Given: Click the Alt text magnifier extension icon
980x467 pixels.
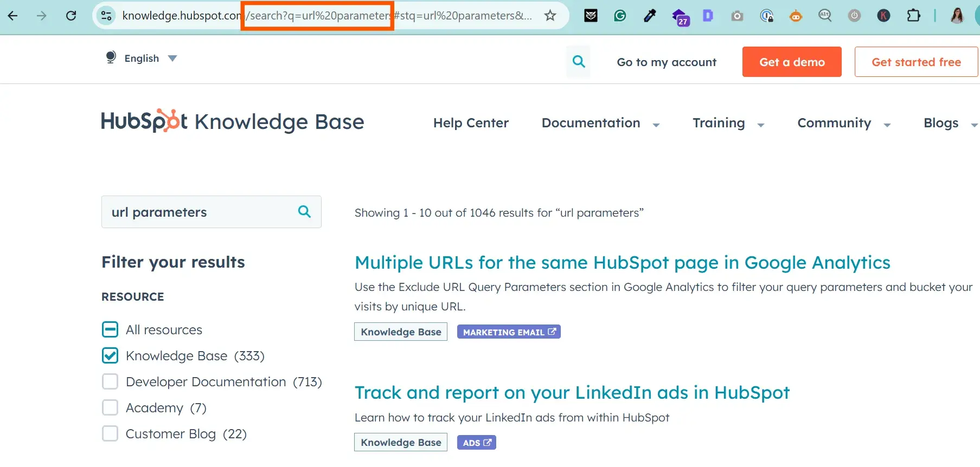Looking at the screenshot, I should point(824,16).
